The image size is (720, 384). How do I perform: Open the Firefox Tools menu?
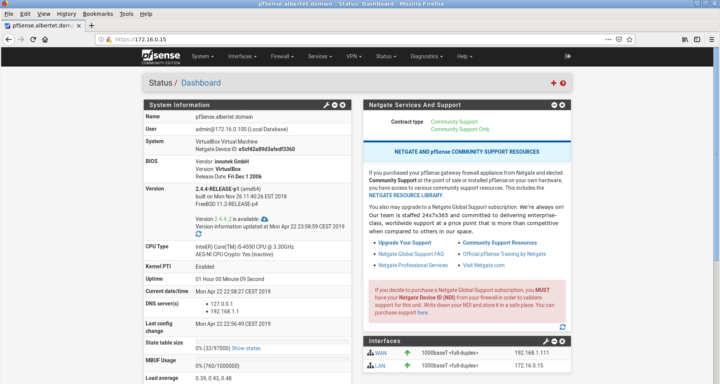pyautogui.click(x=126, y=14)
